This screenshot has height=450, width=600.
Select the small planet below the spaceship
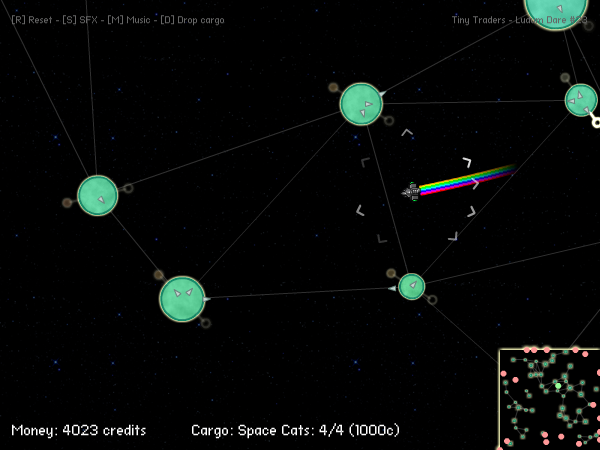412,286
